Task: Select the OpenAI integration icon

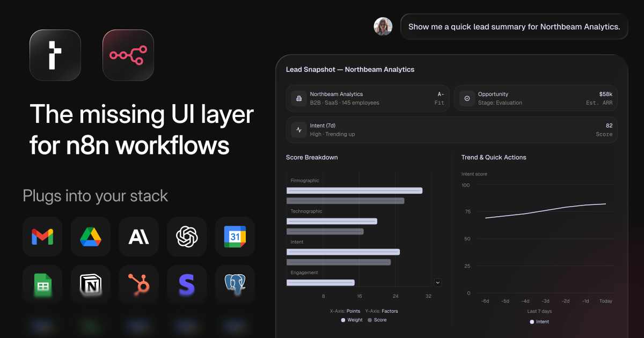Action: pos(187,237)
